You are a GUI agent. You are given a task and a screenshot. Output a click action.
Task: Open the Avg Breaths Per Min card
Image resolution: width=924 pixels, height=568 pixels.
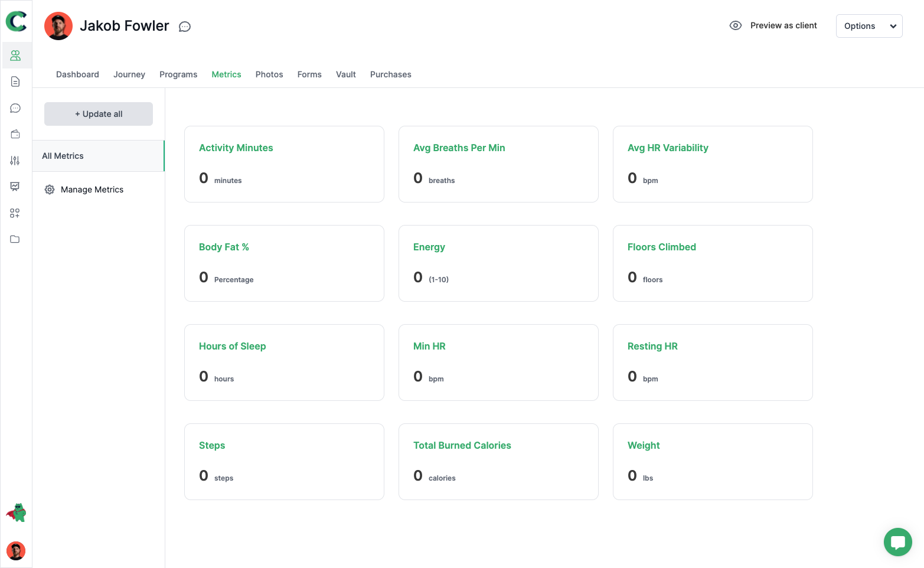click(498, 164)
